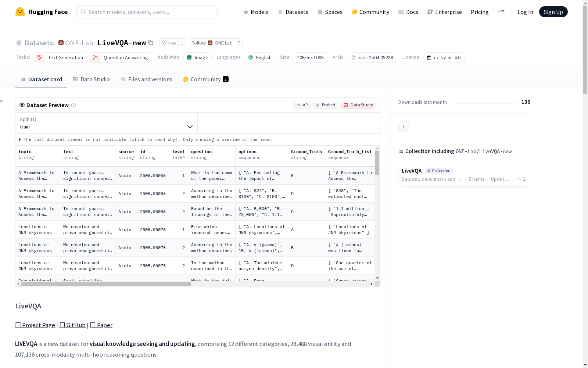
Task: Click the table scroll-right arrow
Action: (372, 284)
